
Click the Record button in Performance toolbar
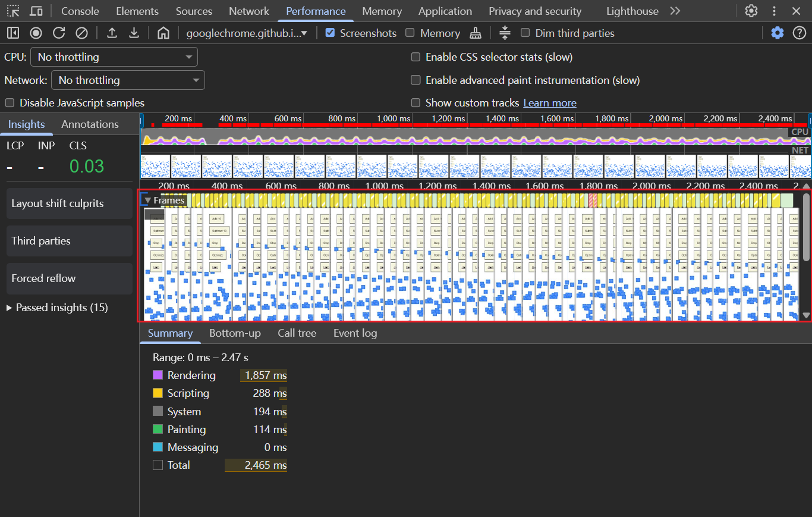[x=36, y=33]
